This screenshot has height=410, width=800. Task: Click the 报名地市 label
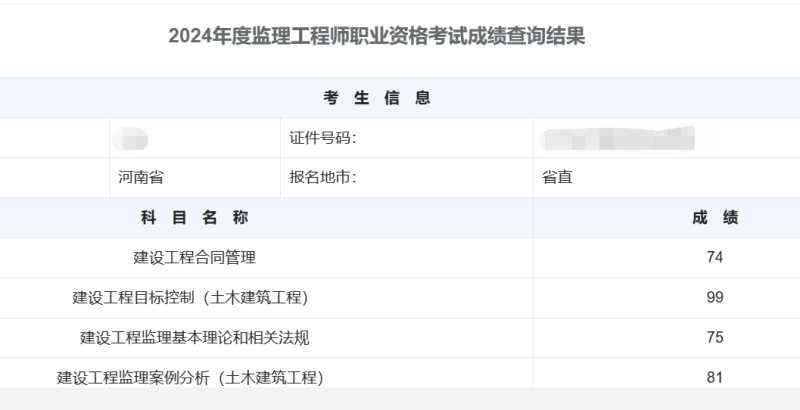(322, 178)
